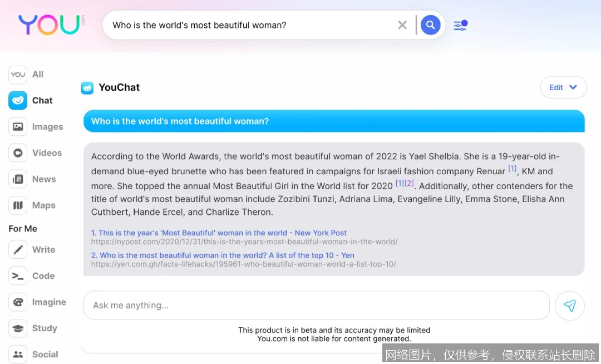The image size is (601, 364).
Task: Open Images from the sidebar icon
Action: (x=18, y=126)
